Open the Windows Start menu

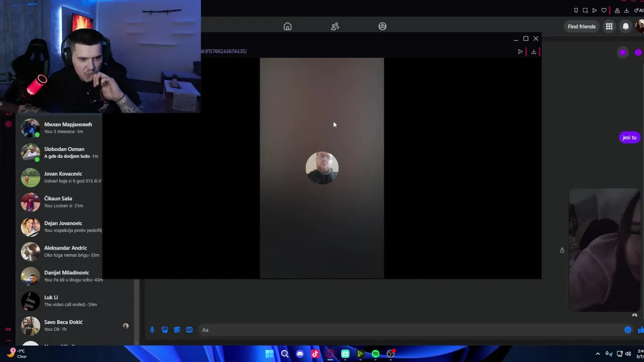tap(270, 354)
